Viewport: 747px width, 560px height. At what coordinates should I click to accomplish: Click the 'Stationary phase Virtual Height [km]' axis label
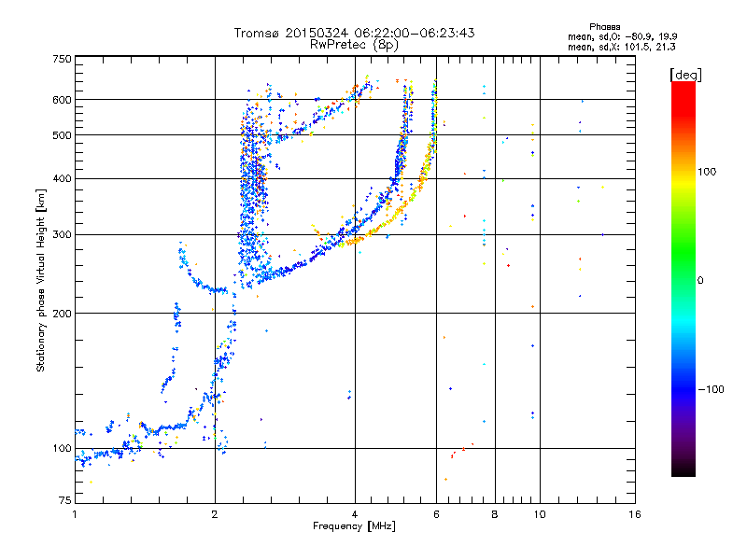40,281
